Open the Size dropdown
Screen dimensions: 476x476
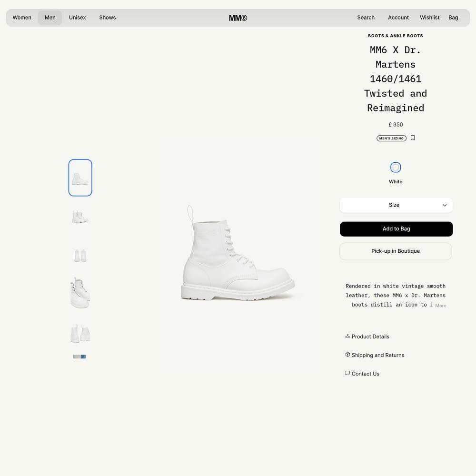point(396,205)
